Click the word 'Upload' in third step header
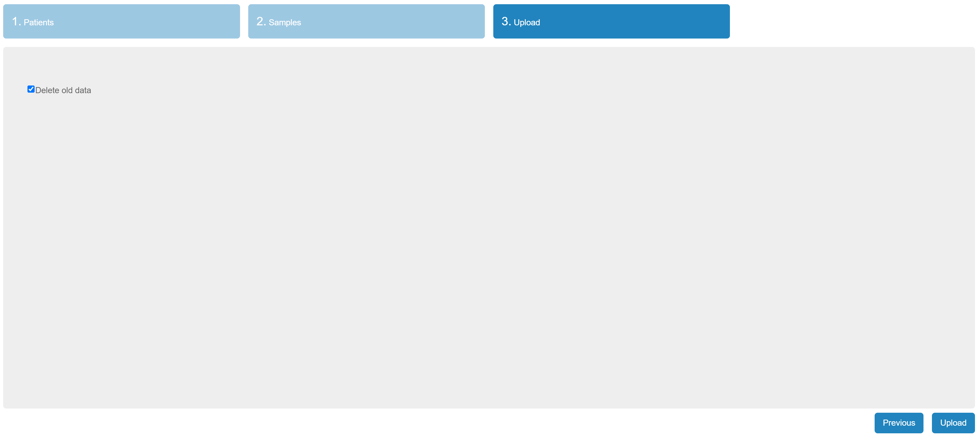The width and height of the screenshot is (980, 437). point(527,22)
